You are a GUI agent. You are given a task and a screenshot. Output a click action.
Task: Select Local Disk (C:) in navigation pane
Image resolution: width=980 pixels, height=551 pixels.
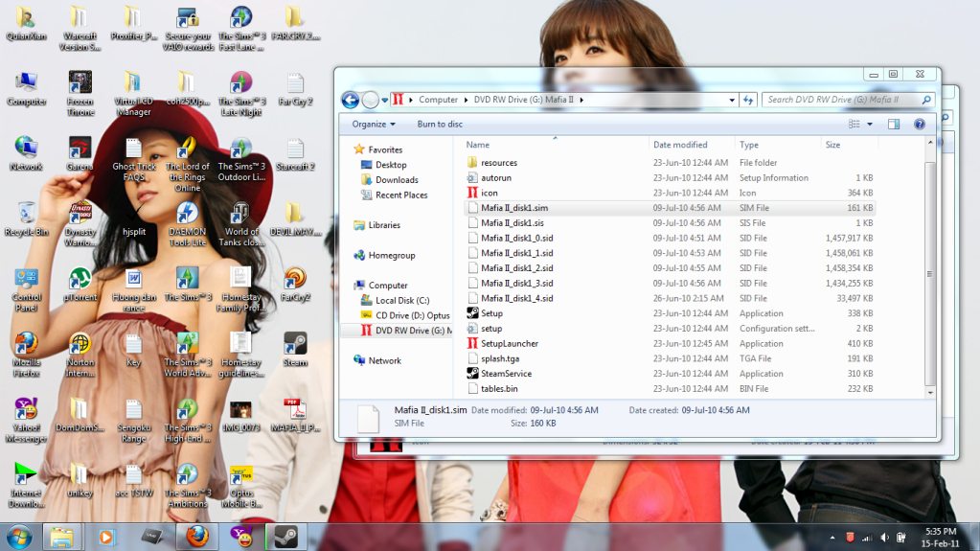pyautogui.click(x=401, y=300)
